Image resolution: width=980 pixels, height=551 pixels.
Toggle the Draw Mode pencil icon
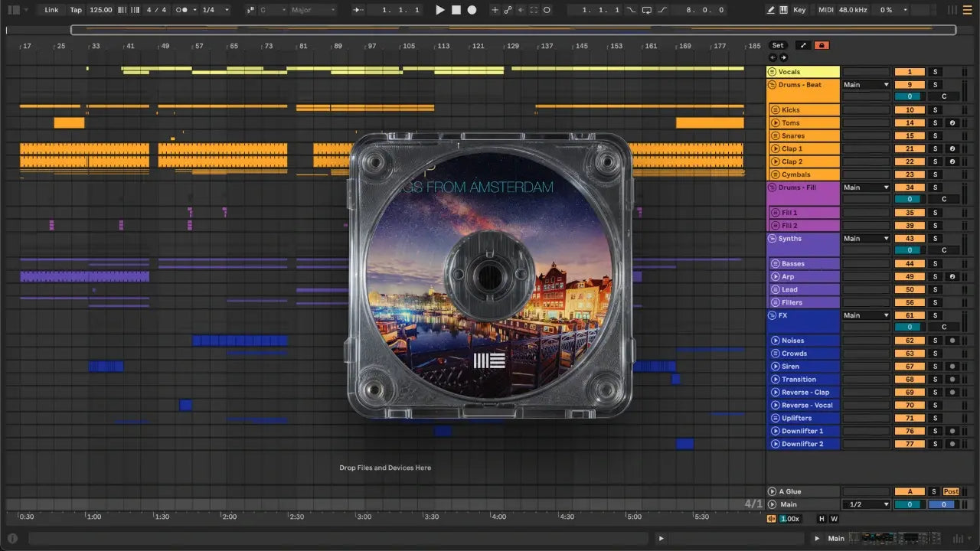click(770, 10)
